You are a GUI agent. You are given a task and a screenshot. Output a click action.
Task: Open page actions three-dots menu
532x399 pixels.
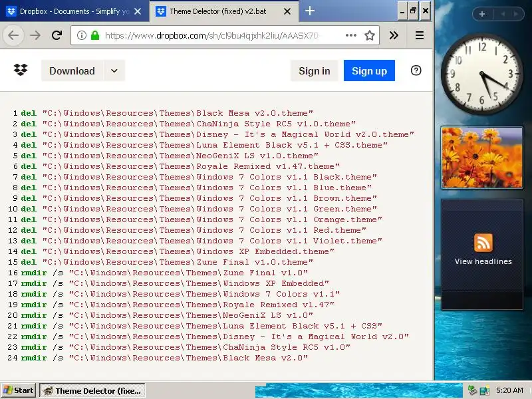click(351, 35)
